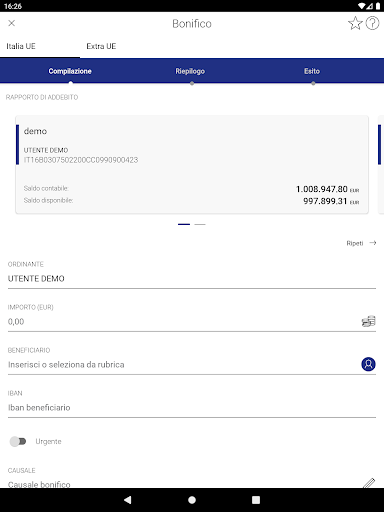
Task: Select the Esito step
Action: pyautogui.click(x=312, y=71)
